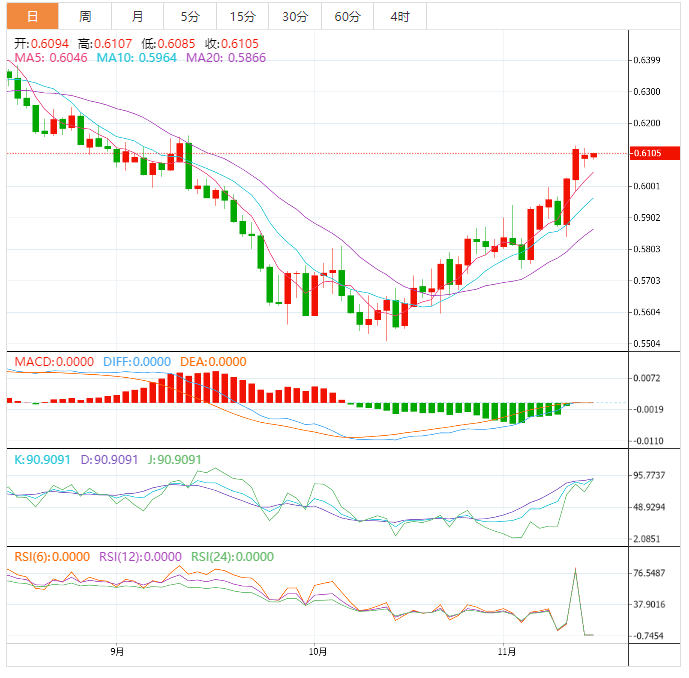Viewport: 689px width, 678px height.
Task: Click the 开:0.6094 open price text
Action: click(41, 44)
